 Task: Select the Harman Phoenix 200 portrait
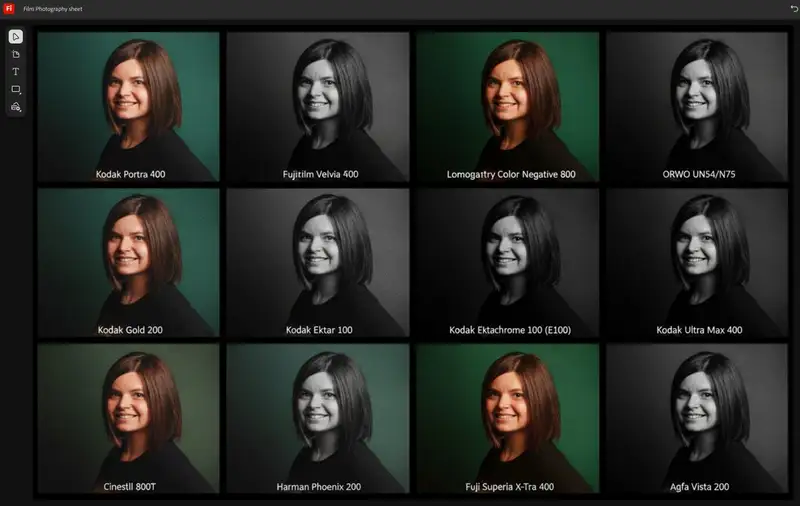318,418
